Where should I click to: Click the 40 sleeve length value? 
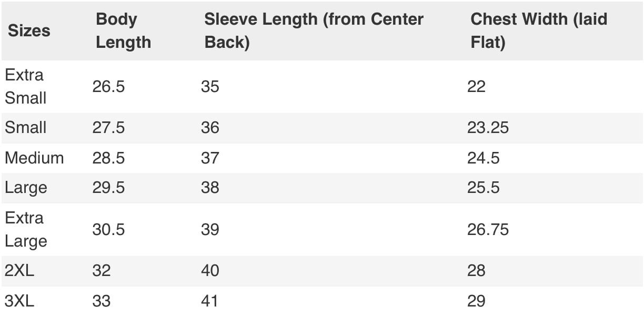click(x=210, y=270)
